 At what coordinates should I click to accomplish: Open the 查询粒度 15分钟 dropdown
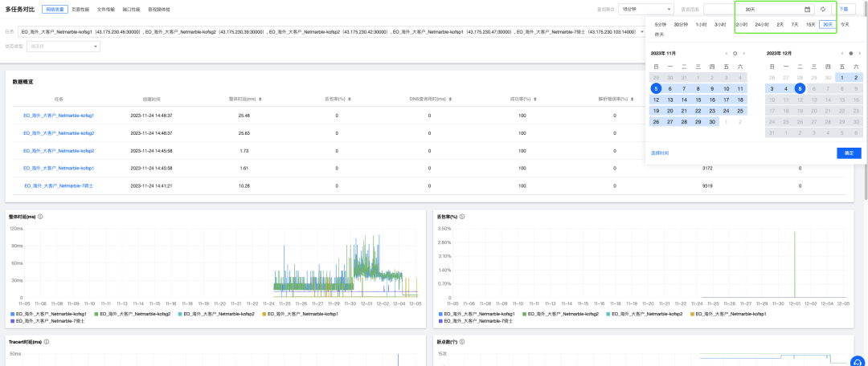pos(646,10)
